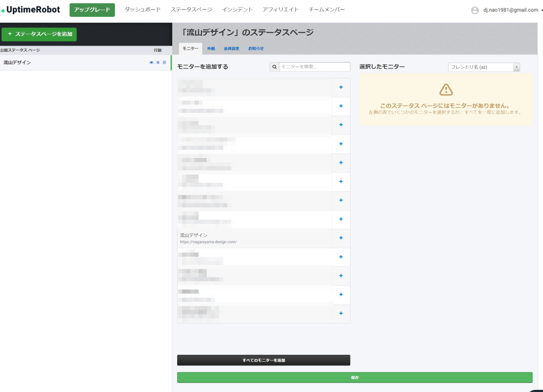Screen dimensions: 543x392
Task: Click the magnifier icon beside monitor search
Action: tap(274, 67)
